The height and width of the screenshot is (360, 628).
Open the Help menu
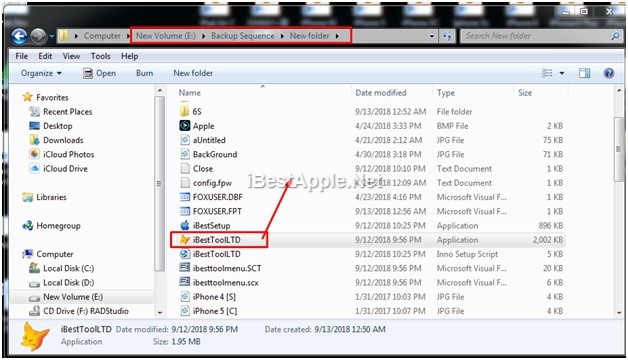click(x=130, y=56)
